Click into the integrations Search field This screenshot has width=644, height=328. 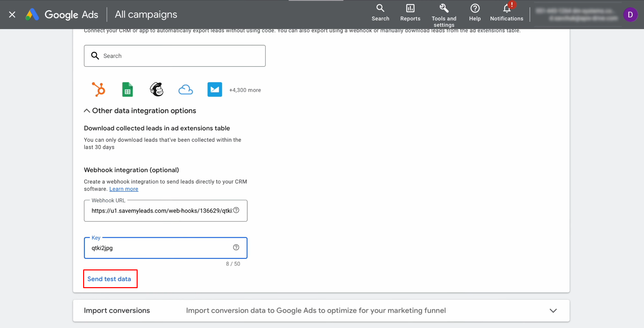(x=175, y=56)
